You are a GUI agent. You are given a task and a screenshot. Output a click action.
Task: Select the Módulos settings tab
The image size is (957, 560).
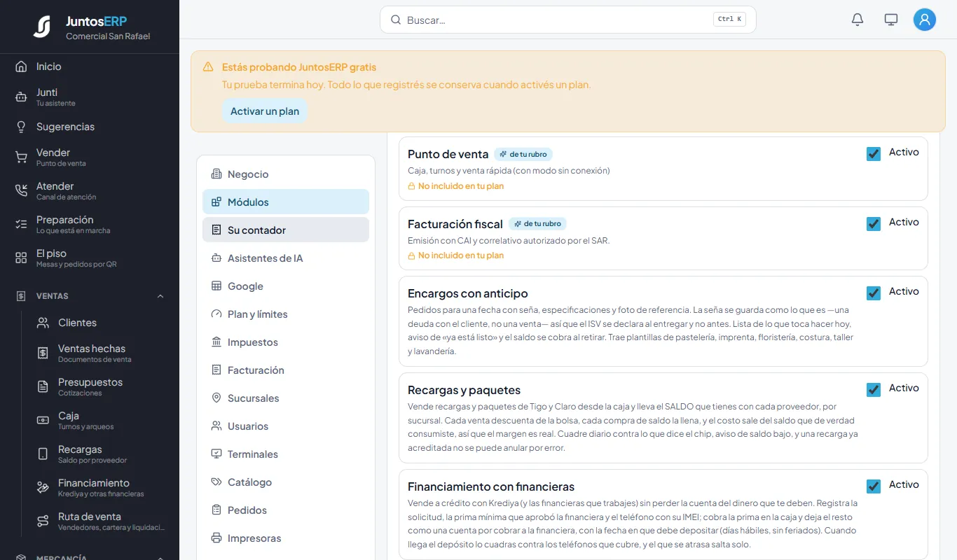pos(286,202)
